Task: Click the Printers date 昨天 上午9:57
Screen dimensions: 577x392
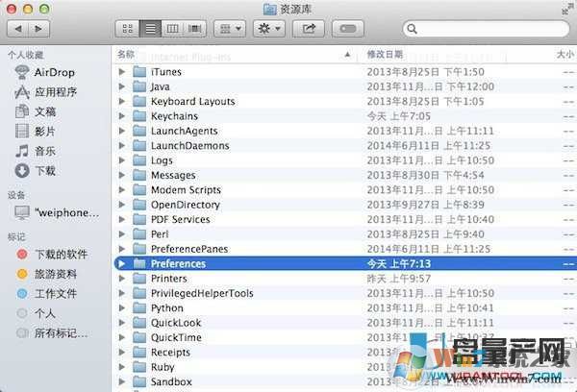Action: (x=398, y=279)
